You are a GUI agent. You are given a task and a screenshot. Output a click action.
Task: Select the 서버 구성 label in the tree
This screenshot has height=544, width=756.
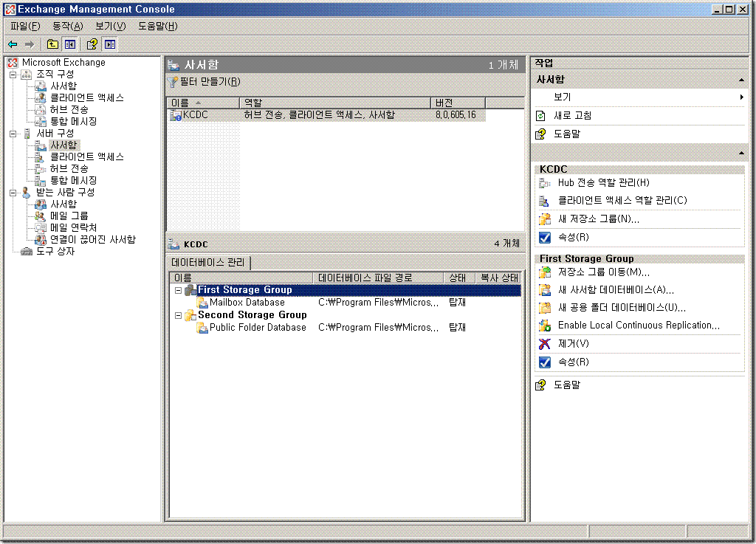click(55, 134)
